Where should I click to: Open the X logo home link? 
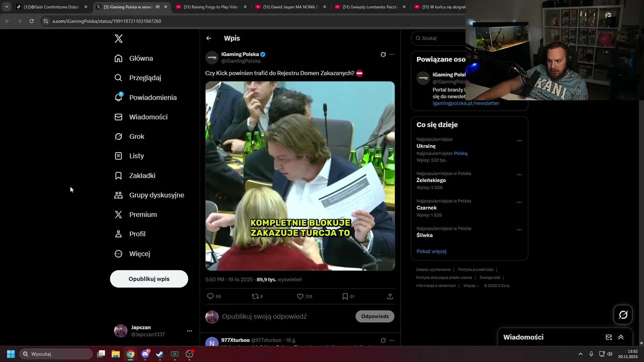(119, 39)
